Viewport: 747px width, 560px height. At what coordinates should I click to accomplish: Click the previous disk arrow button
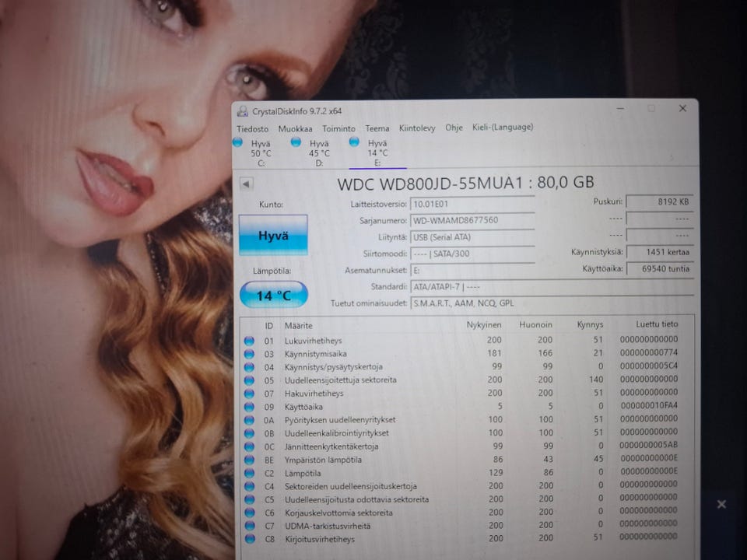pos(247,184)
